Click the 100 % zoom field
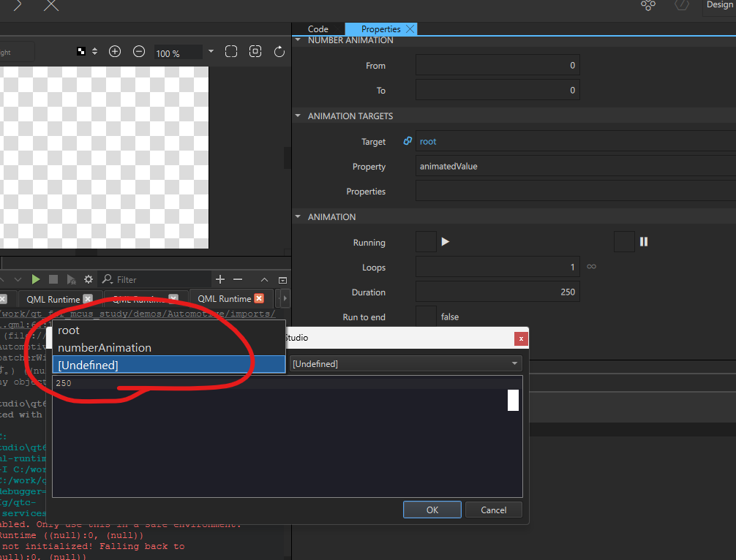This screenshot has width=736, height=560. coord(179,53)
